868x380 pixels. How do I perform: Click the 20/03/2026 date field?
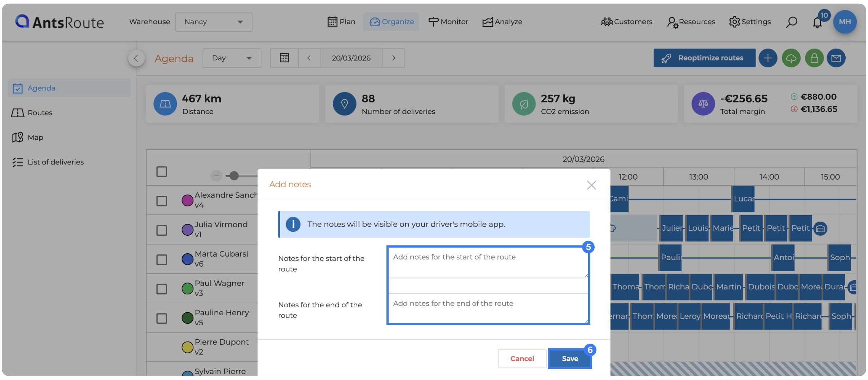pos(351,58)
